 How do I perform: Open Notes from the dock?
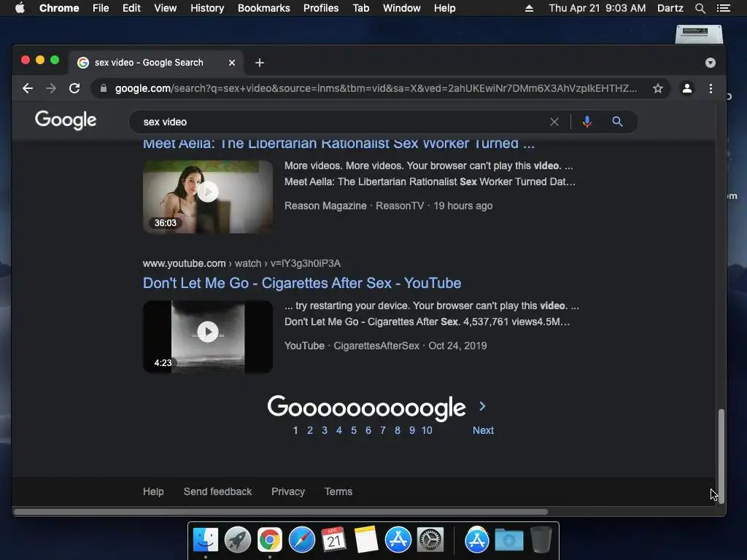pyautogui.click(x=366, y=540)
